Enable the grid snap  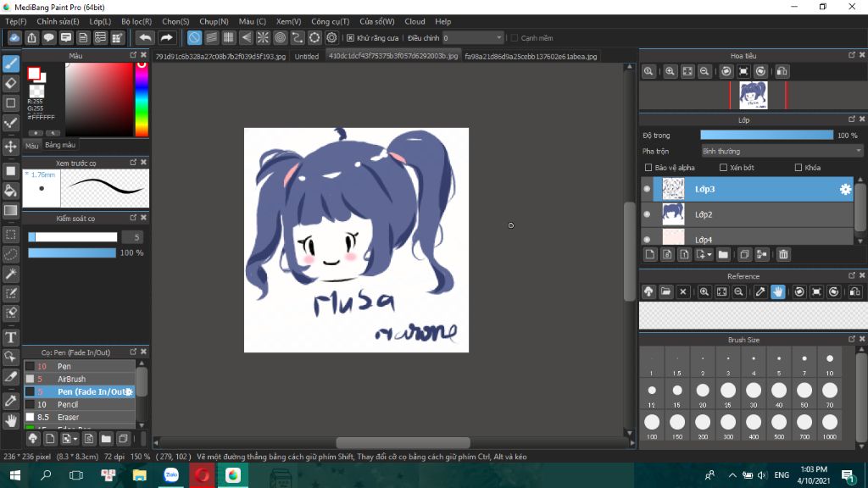[x=229, y=37]
